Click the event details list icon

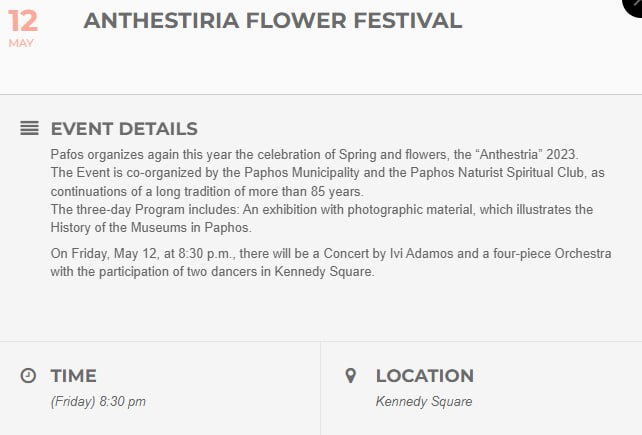pyautogui.click(x=29, y=128)
